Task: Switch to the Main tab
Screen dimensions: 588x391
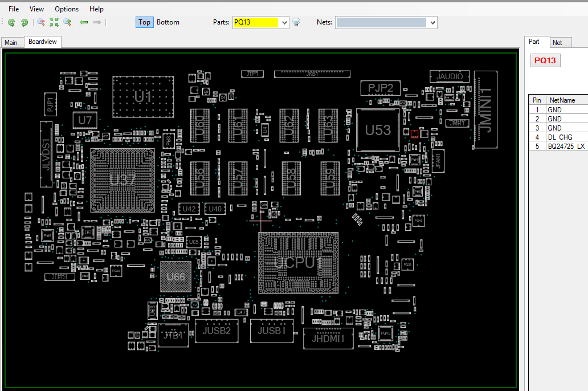Action: (11, 42)
